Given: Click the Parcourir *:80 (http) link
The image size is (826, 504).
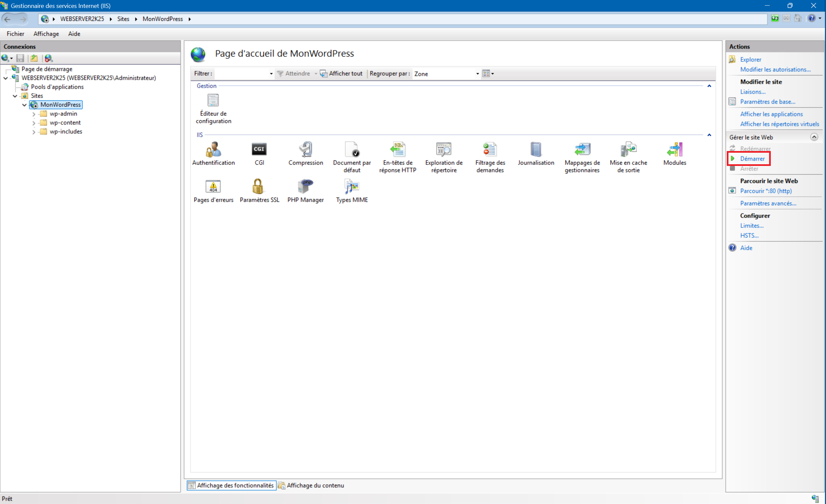Looking at the screenshot, I should 766,191.
